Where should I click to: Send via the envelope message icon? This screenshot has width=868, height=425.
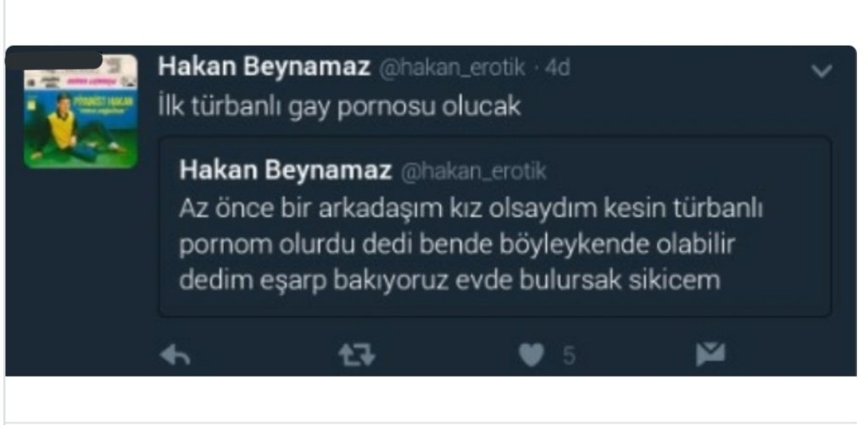point(710,355)
